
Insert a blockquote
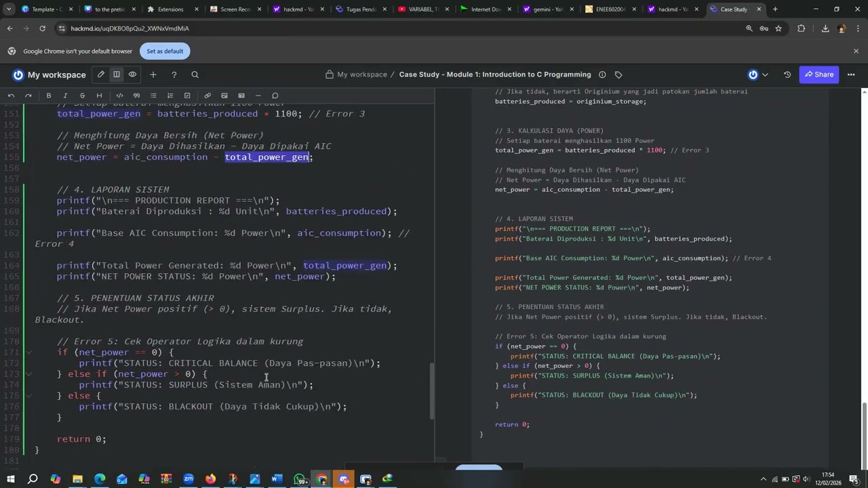(136, 96)
